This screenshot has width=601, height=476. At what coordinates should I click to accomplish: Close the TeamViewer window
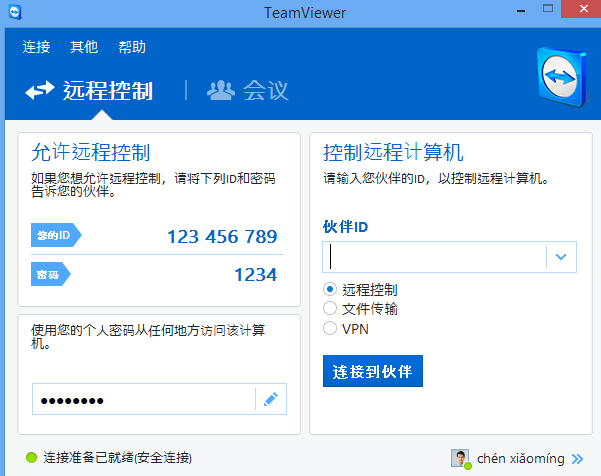coord(583,8)
